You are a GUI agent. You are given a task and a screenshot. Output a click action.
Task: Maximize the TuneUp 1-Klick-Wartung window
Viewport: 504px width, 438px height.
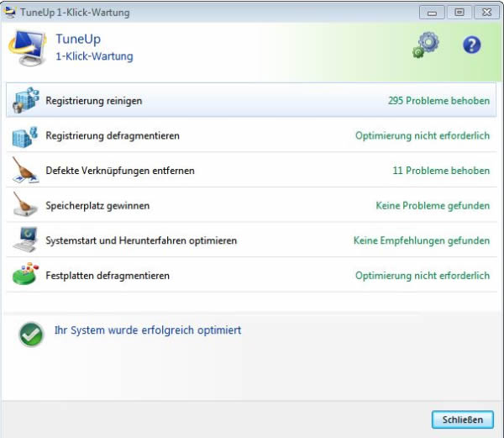459,13
